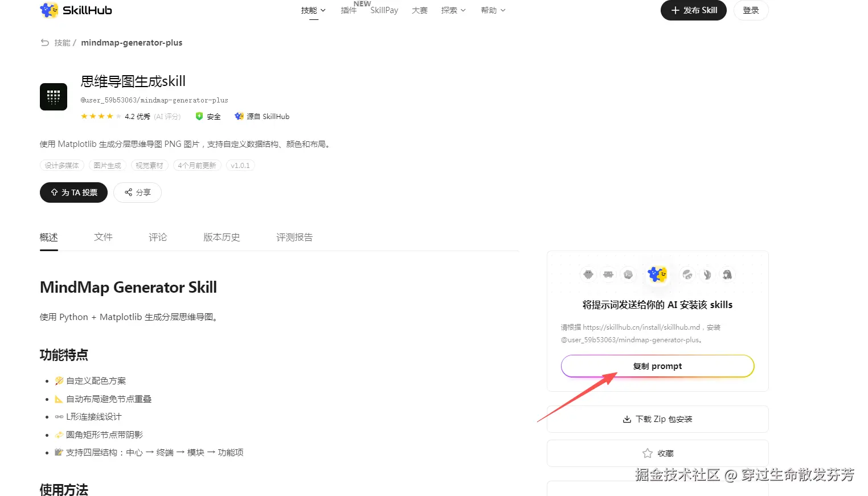Expand the 技能 menu in the top navigation
868x496 pixels.
313,10
